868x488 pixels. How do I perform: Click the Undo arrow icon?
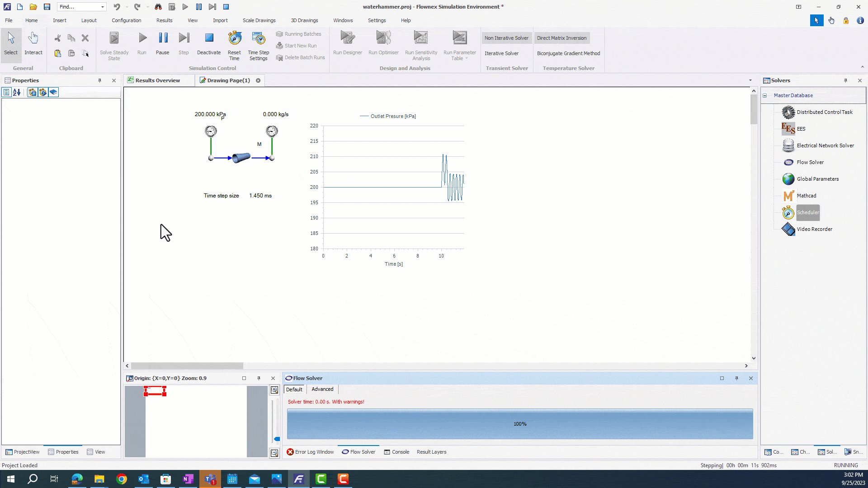117,7
